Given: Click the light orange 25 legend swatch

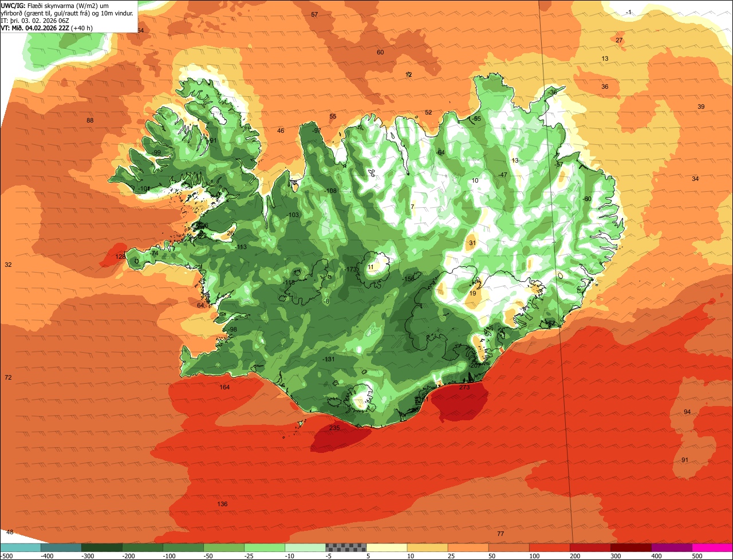Looking at the screenshot, I should 468,547.
